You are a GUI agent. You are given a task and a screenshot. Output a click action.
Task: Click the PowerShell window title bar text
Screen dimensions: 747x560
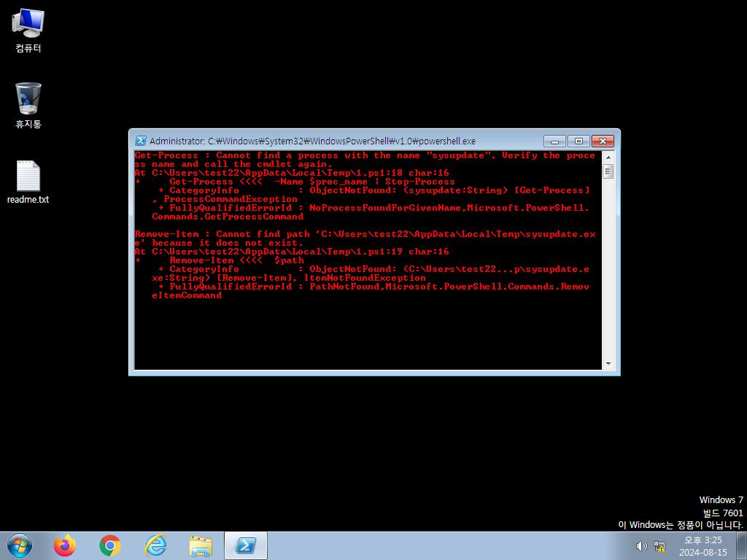click(x=312, y=141)
